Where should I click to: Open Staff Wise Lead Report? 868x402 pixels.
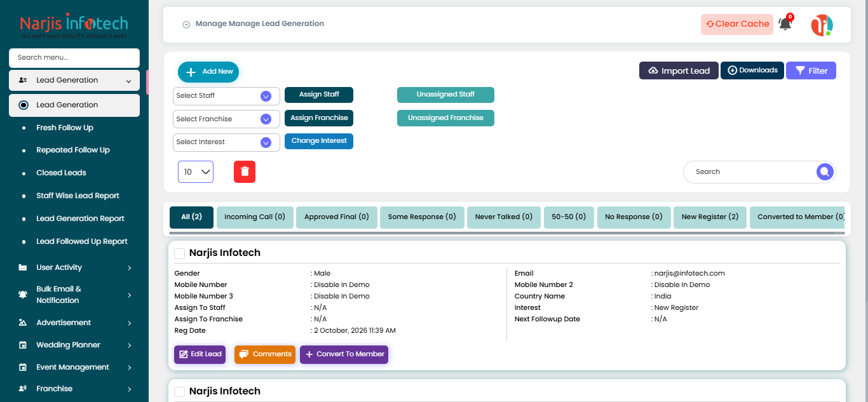click(x=78, y=196)
